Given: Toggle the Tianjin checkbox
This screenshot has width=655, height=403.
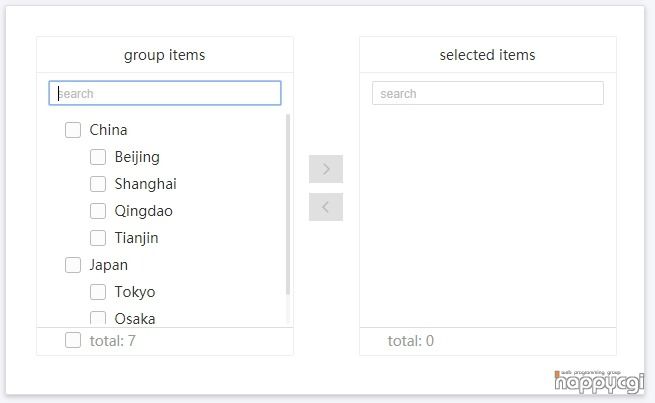Looking at the screenshot, I should click(x=98, y=238).
